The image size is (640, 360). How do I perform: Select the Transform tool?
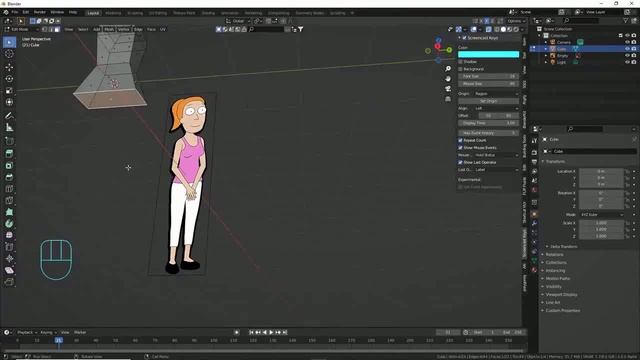9,102
